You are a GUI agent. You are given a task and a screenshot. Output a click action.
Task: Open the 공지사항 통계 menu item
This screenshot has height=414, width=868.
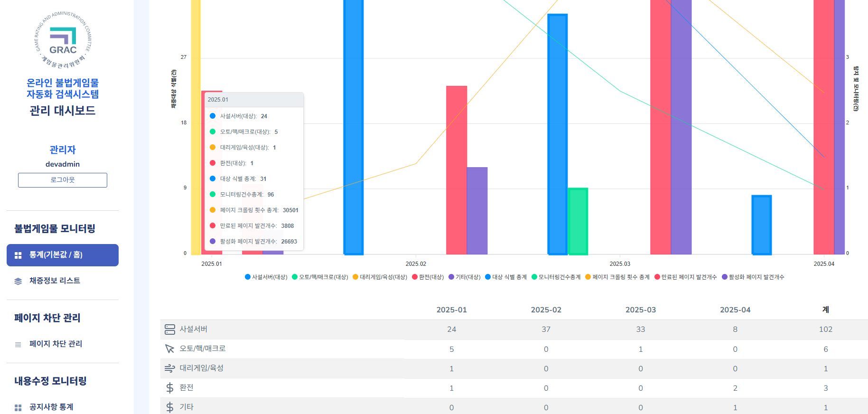51,407
